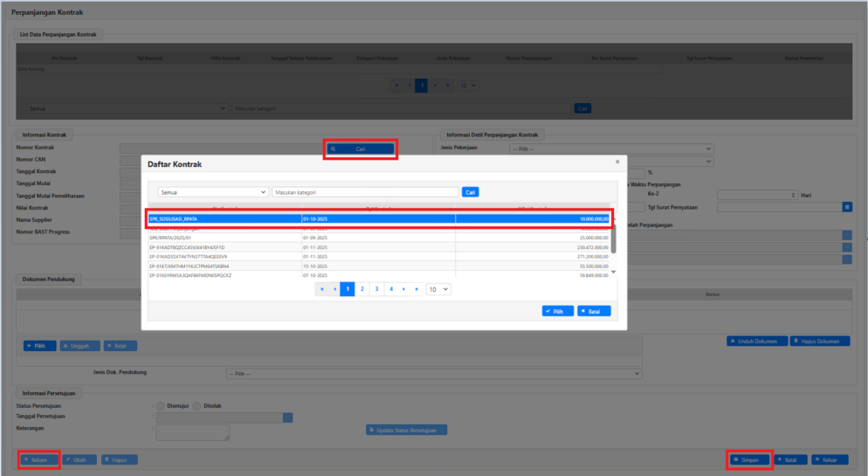This screenshot has width=868, height=476.
Task: Close Daftar Kontrak dialog with X icon
Action: [617, 162]
